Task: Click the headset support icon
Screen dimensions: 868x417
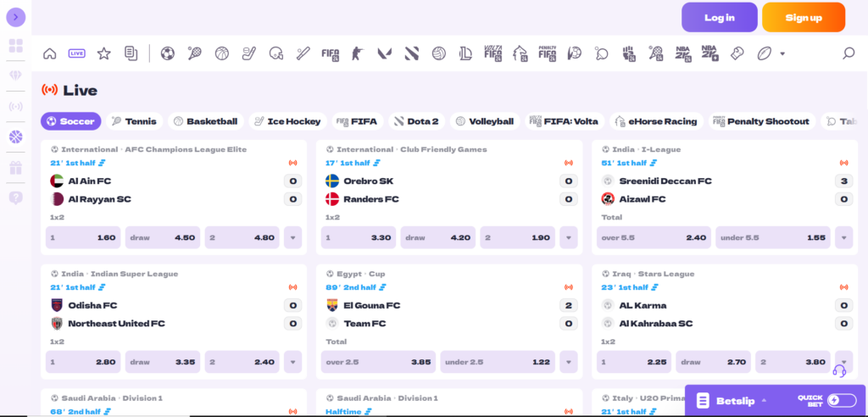Action: point(839,370)
